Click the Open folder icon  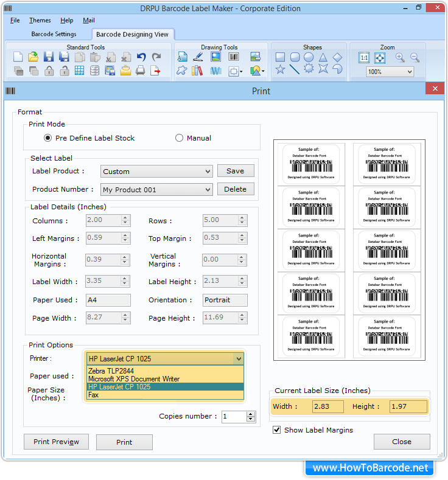(33, 57)
